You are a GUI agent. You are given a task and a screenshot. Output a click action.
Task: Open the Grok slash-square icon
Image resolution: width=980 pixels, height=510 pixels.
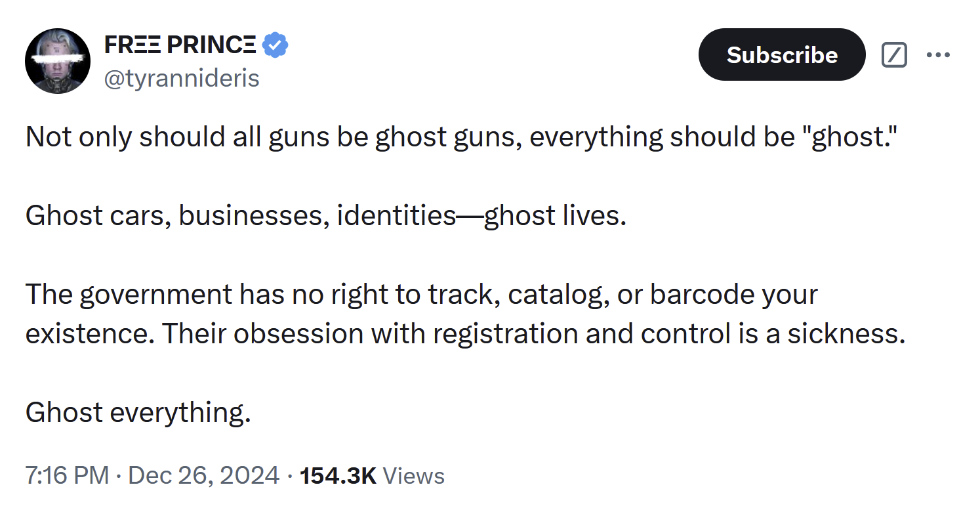[x=894, y=55]
